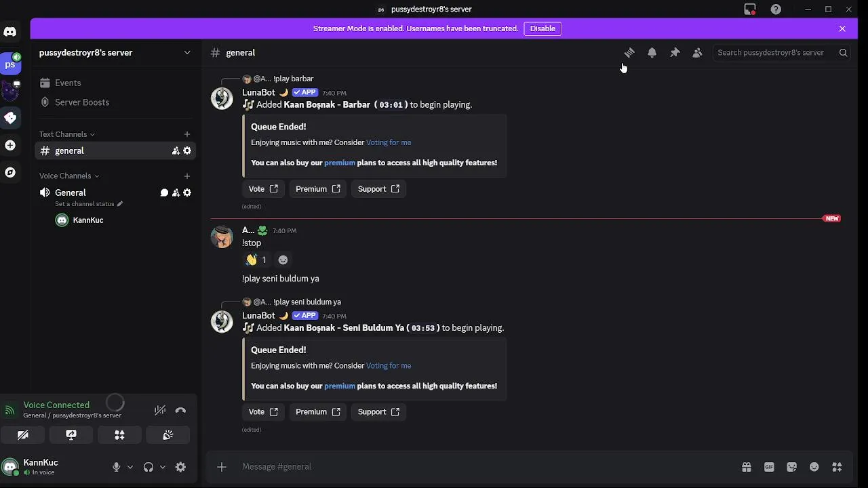
Task: Click Disable in Streamer Mode banner
Action: click(x=542, y=28)
